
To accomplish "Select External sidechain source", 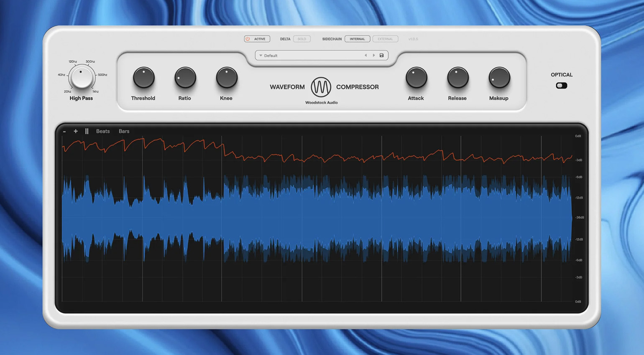I will pos(385,39).
